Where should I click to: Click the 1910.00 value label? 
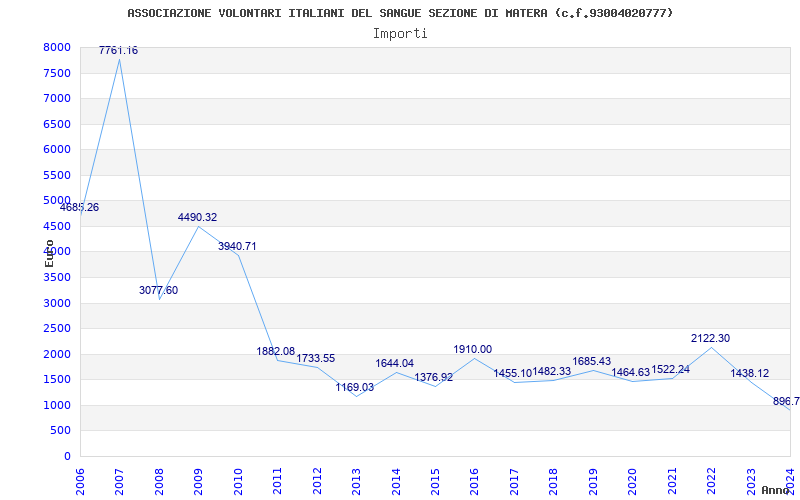(x=473, y=349)
